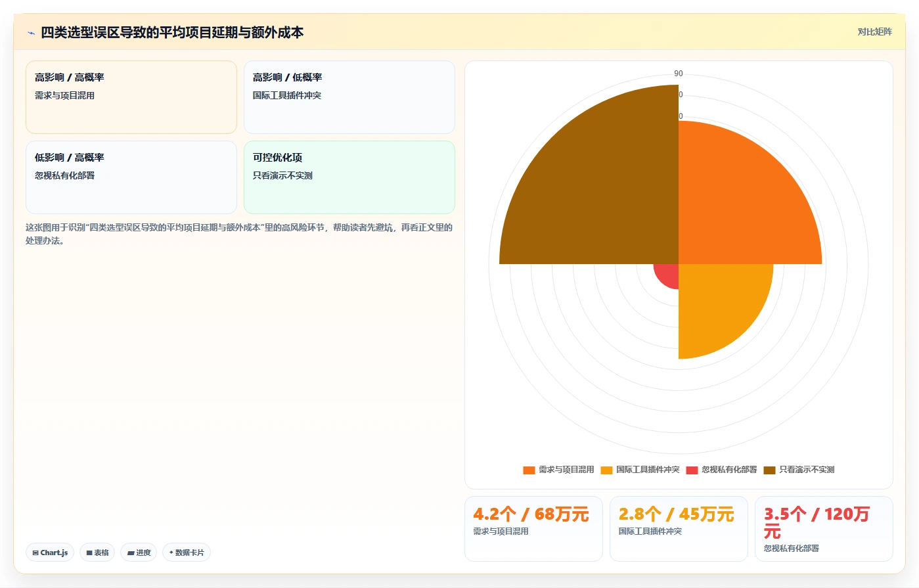
Task: Click the chart axis label 90
Action: (x=679, y=74)
